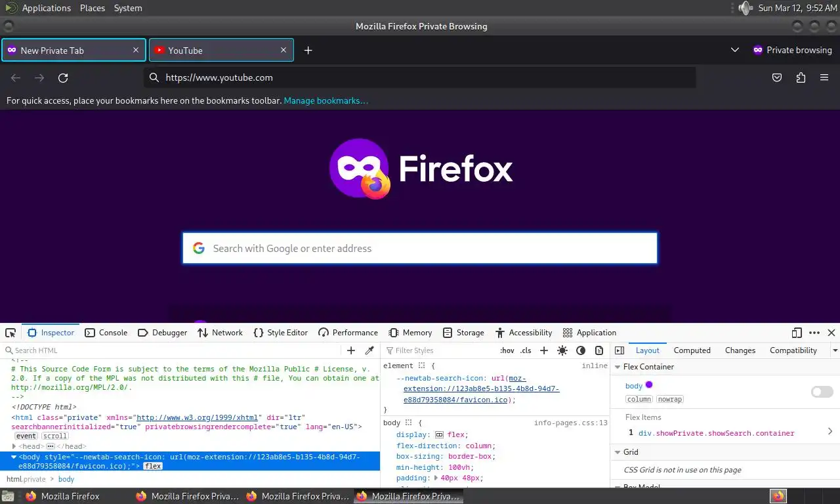Click the flex badge on body element

(153, 466)
